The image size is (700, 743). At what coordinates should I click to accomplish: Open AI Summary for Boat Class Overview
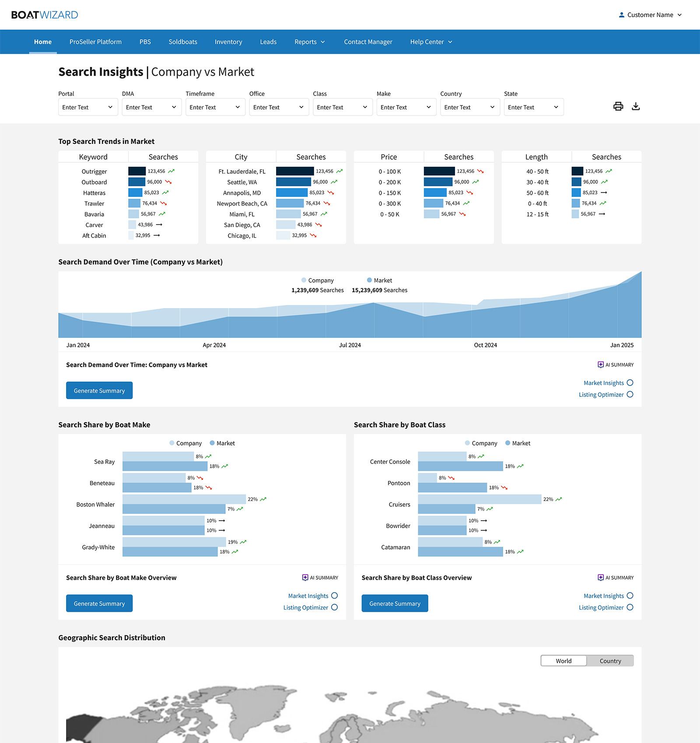[x=615, y=577]
